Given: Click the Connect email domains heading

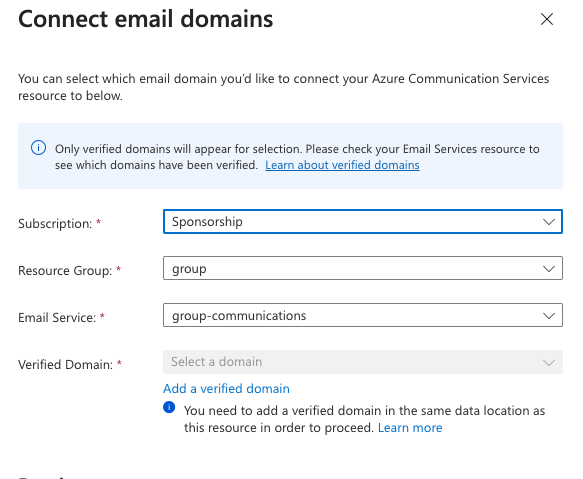Looking at the screenshot, I should (145, 19).
